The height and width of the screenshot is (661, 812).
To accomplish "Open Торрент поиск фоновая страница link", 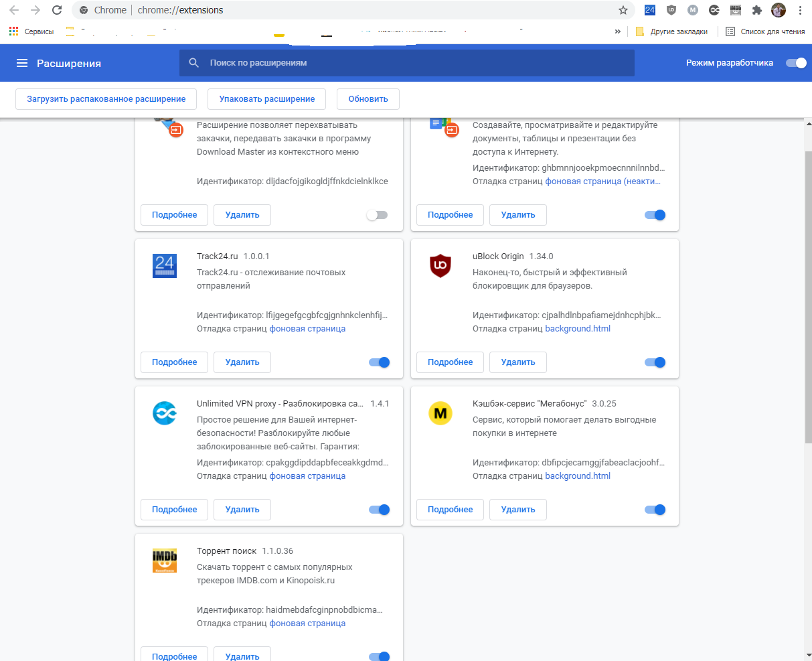I will [307, 623].
